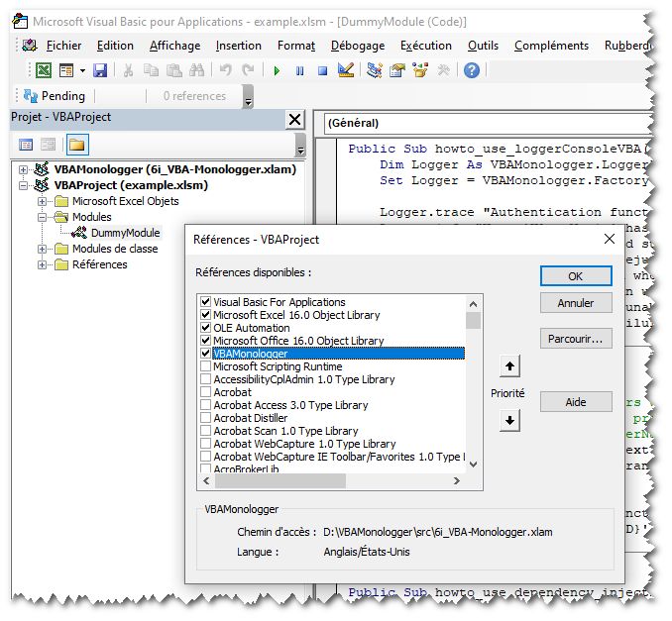Select DummyModule in the project tree
This screenshot has width=672, height=621.
click(x=125, y=233)
